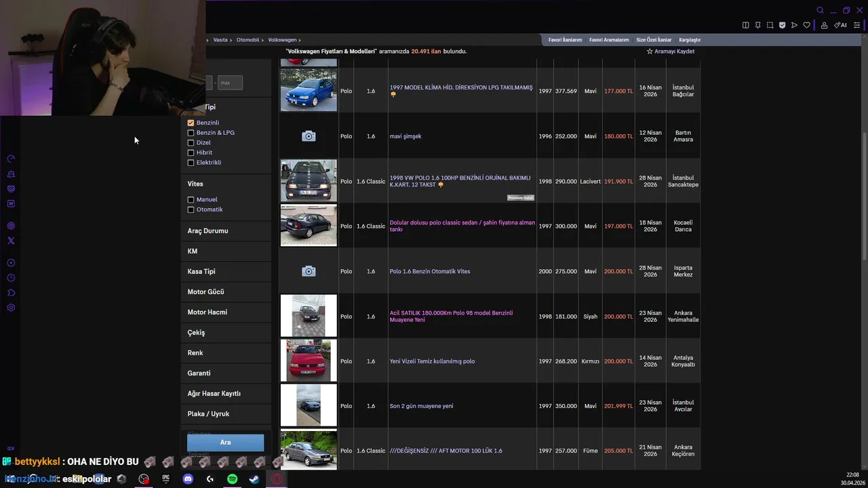Open the red Polo thumbnail image
The image size is (868, 488).
pos(309,361)
